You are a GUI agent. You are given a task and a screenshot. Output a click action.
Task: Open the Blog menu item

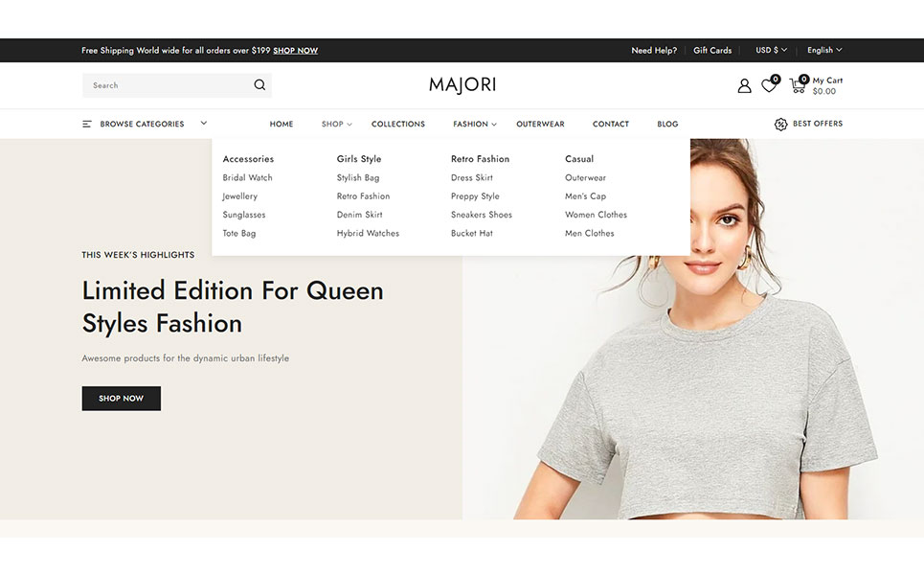667,124
